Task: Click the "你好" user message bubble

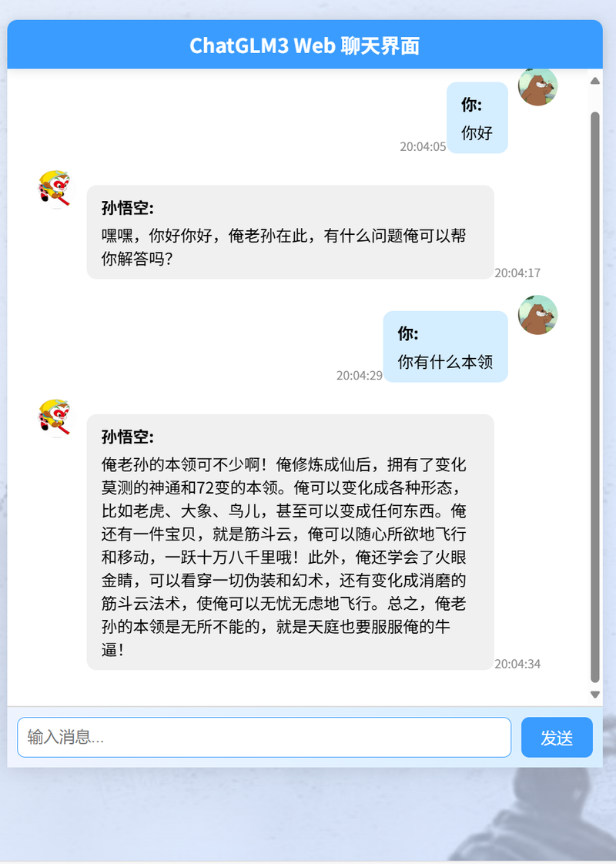Action: [477, 117]
